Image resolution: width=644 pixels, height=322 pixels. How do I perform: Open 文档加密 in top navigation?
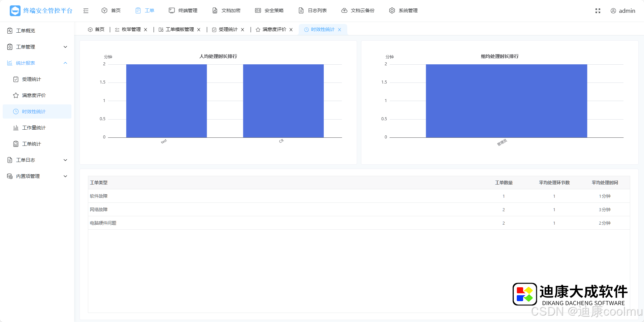pos(226,10)
